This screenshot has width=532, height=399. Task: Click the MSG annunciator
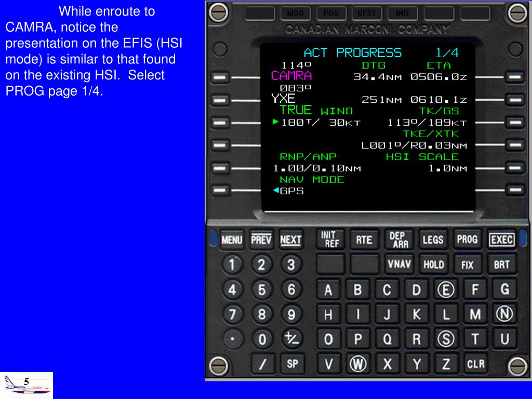pos(295,13)
